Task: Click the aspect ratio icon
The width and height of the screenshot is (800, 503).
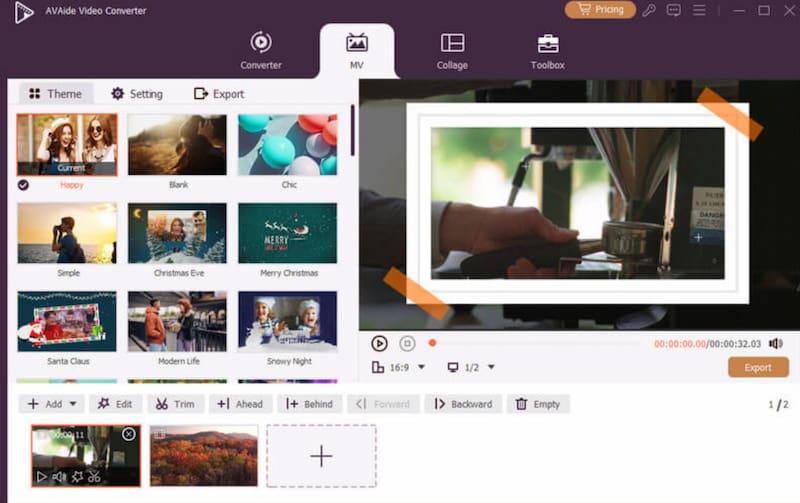Action: tap(378, 367)
